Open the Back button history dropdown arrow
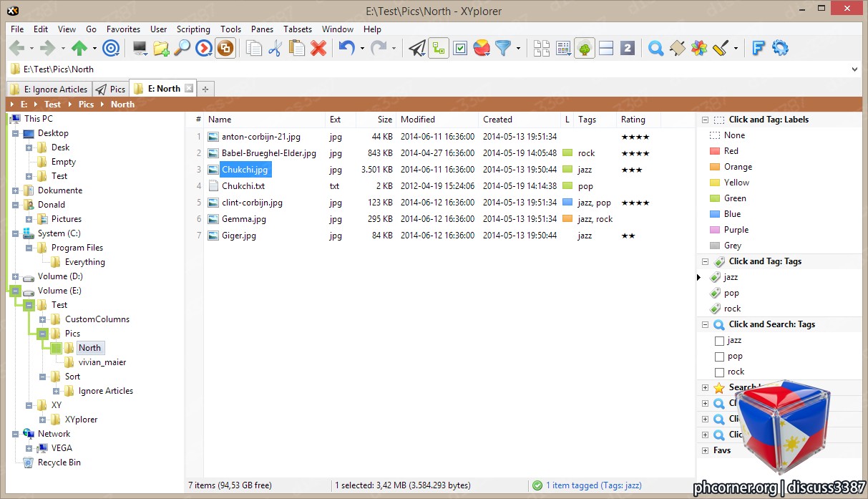 tap(31, 49)
